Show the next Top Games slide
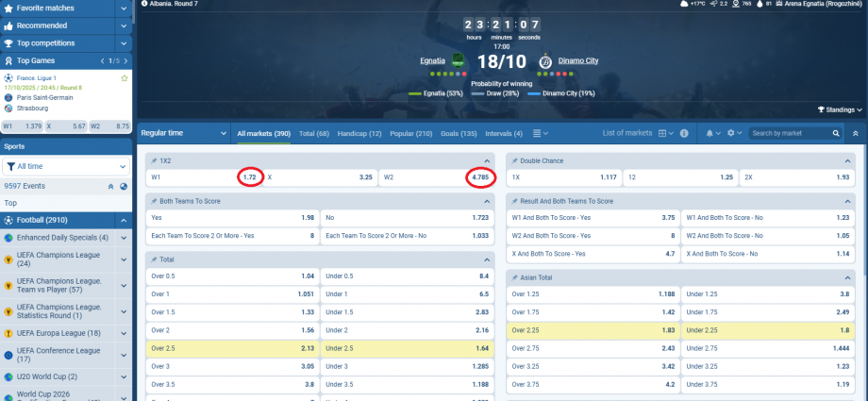This screenshot has width=868, height=401. (x=125, y=61)
